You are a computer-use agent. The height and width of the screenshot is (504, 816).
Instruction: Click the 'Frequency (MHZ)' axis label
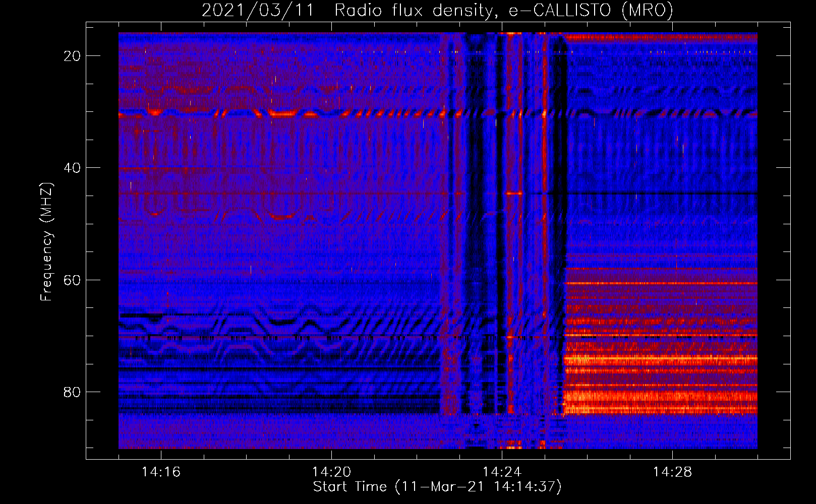pos(46,241)
